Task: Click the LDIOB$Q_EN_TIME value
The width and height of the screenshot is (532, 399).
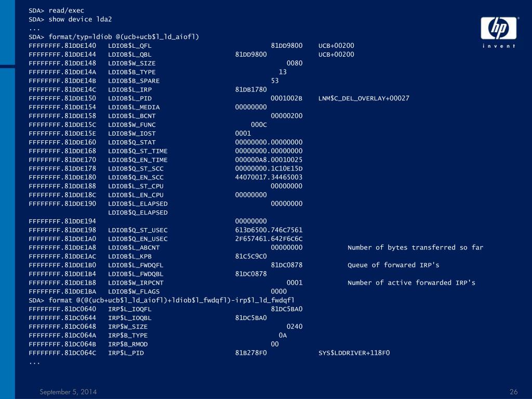Action: point(269,160)
